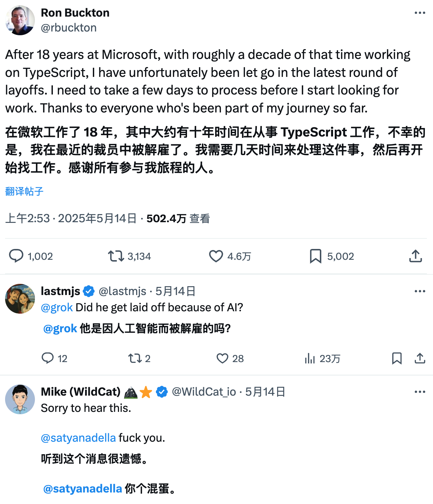This screenshot has width=433, height=504.
Task: View Ron Buckton's profile avatar
Action: 20,20
